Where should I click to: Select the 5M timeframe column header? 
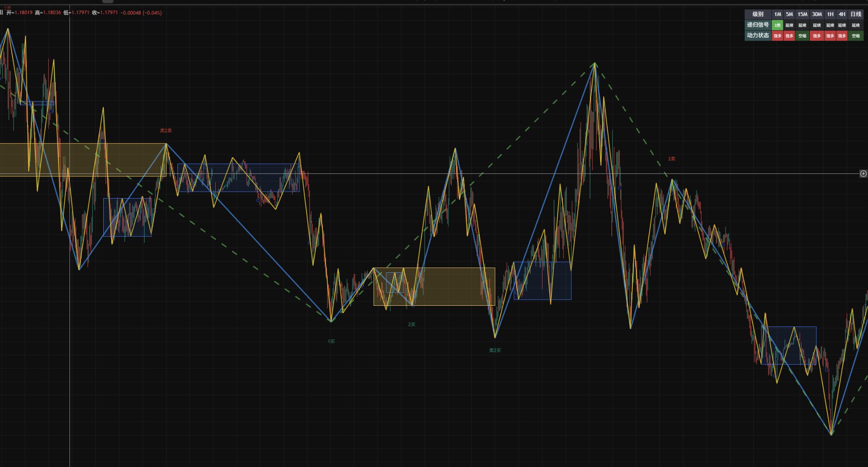(x=789, y=14)
